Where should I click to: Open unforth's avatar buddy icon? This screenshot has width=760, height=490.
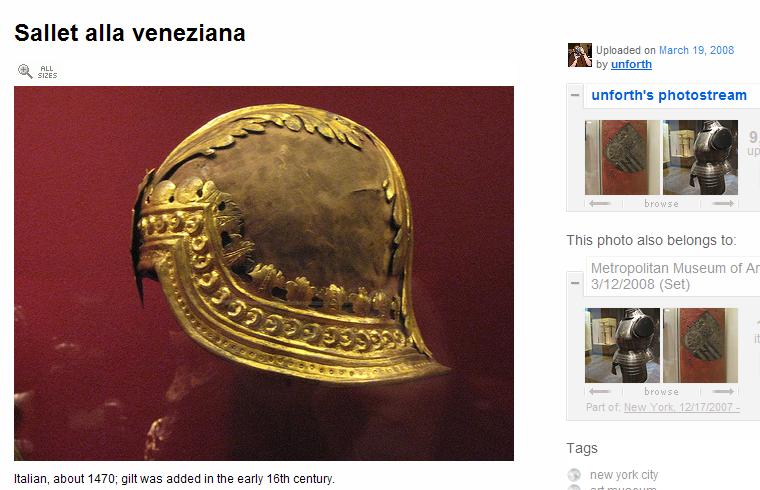(580, 55)
